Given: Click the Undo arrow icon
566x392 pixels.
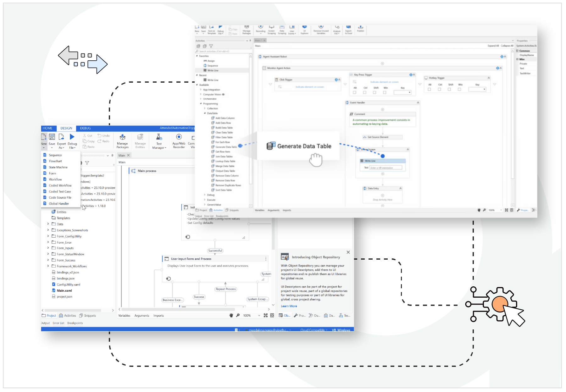Looking at the screenshot, I should (x=99, y=135).
